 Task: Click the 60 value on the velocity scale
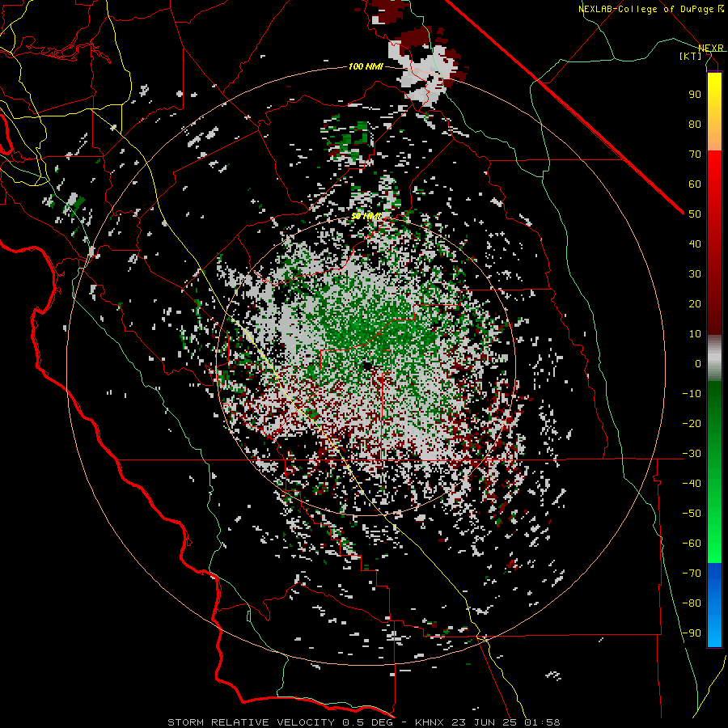[695, 184]
